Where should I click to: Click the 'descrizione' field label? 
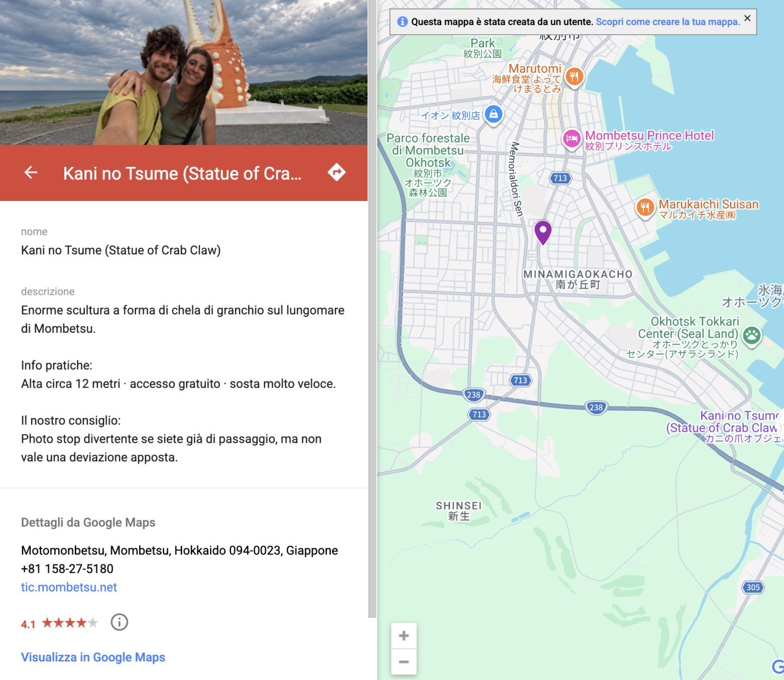click(48, 292)
